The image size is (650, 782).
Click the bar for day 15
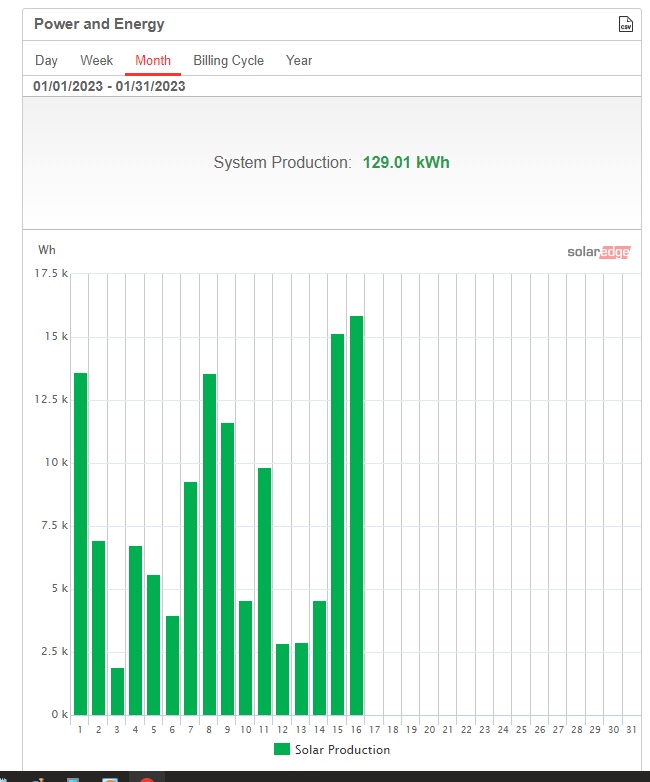[x=338, y=524]
